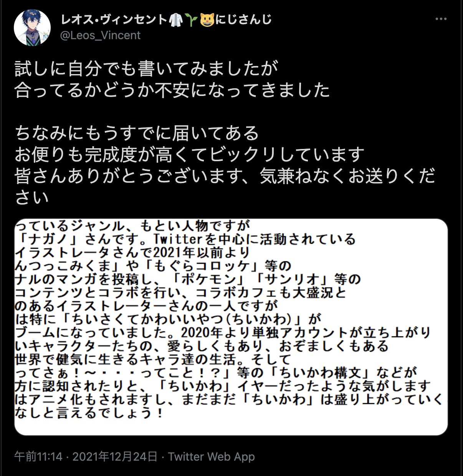This screenshot has height=476, width=463.
Task: Click the tweet line 試しに自分でも書いてみましたが
Action: coord(146,69)
